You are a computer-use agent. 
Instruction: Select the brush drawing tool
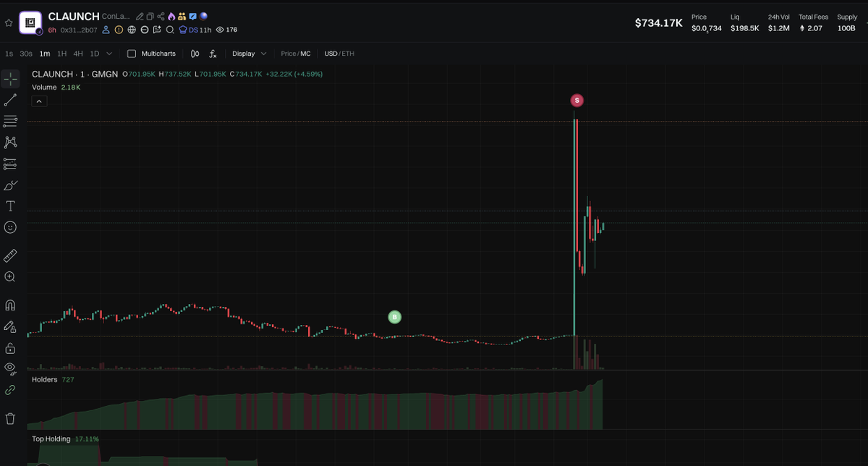click(10, 185)
